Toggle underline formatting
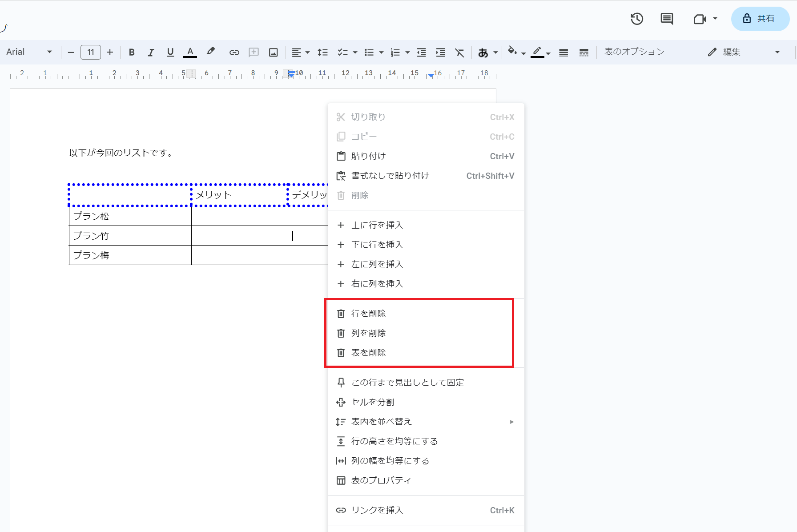Image resolution: width=797 pixels, height=532 pixels. click(x=170, y=52)
